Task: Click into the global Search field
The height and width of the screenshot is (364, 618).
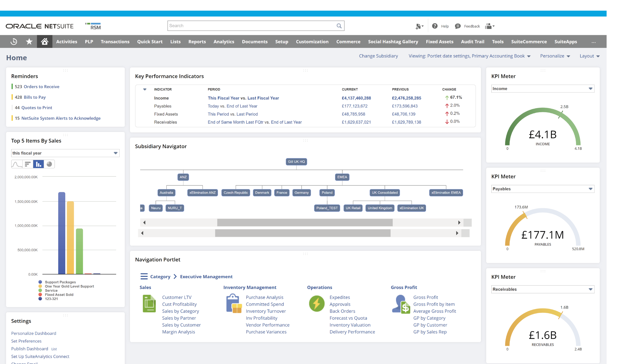Action: [x=251, y=26]
